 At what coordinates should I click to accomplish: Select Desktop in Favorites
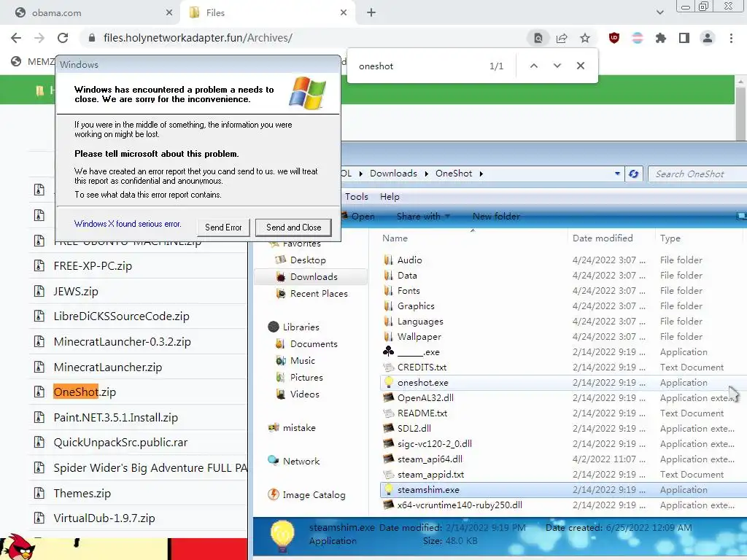308,260
